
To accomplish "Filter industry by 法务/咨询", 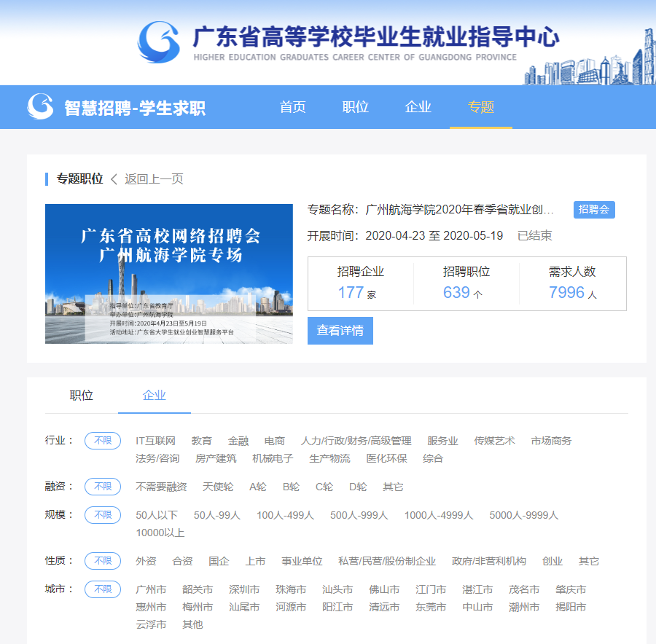I will (x=157, y=459).
